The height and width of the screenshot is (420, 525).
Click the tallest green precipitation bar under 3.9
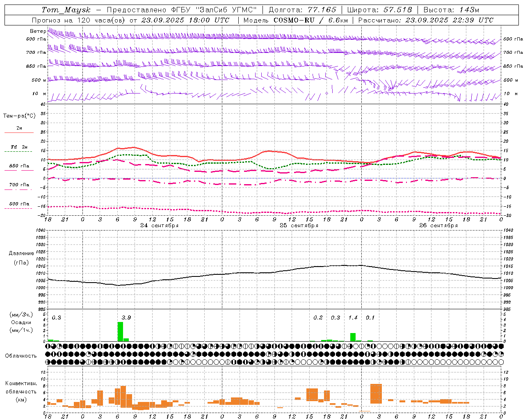coord(120,331)
